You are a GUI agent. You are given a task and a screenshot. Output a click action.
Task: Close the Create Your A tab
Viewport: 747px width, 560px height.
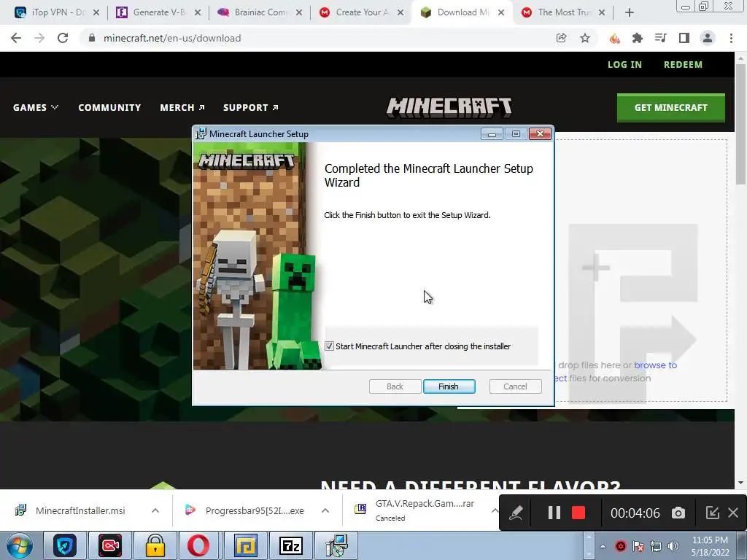(x=400, y=13)
